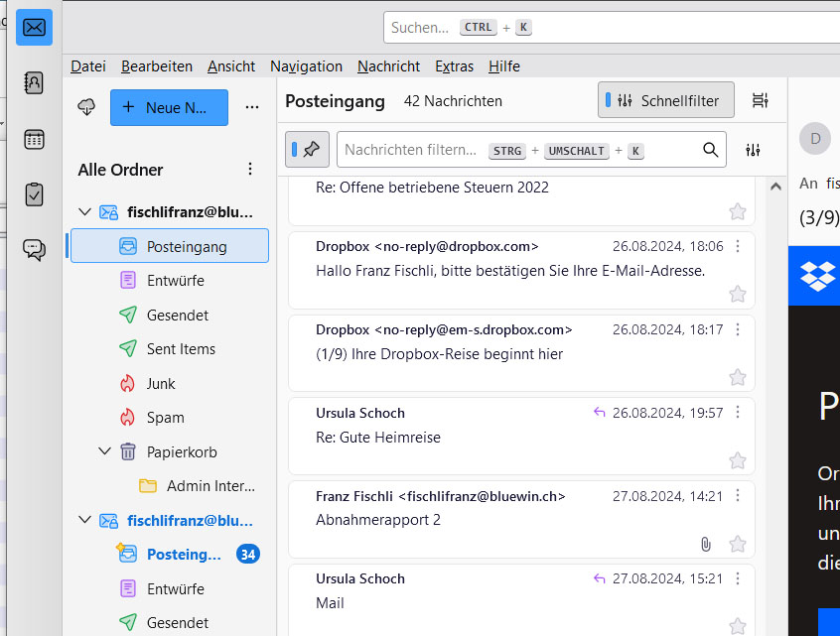
Task: Open the Calendar space
Action: pyautogui.click(x=34, y=139)
